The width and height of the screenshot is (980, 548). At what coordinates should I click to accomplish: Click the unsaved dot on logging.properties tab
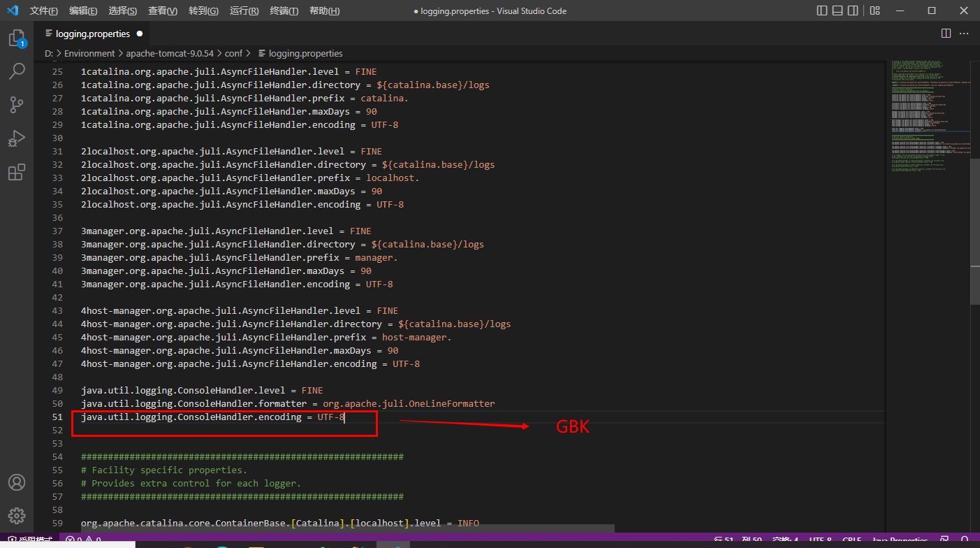click(140, 34)
